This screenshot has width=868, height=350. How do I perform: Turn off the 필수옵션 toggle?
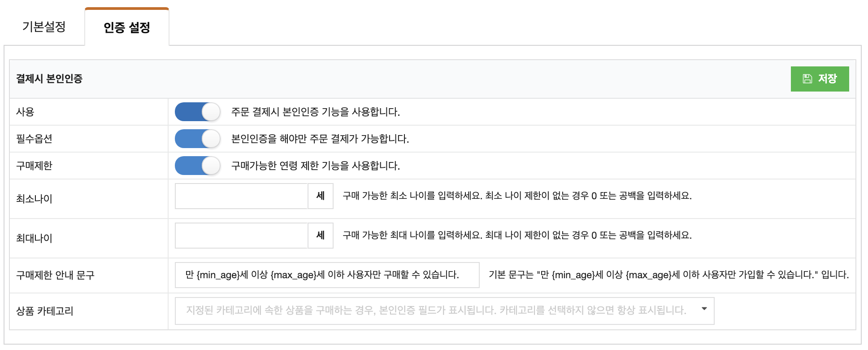point(197,139)
